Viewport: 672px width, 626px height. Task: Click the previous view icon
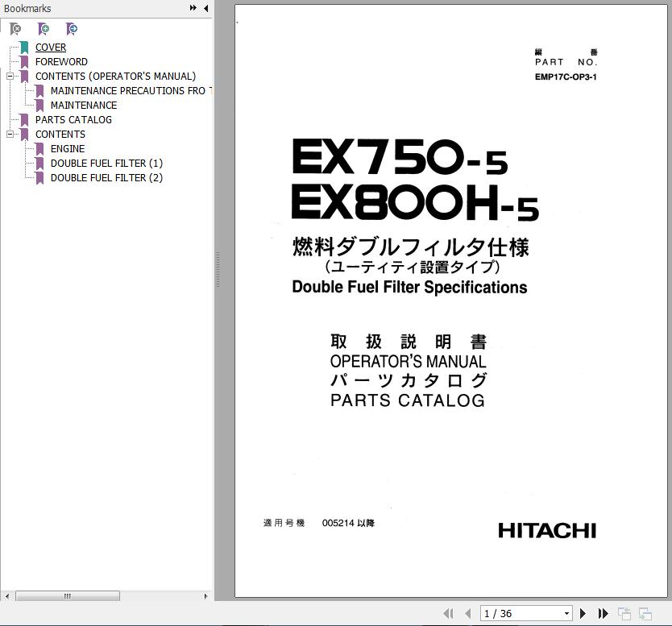(624, 614)
